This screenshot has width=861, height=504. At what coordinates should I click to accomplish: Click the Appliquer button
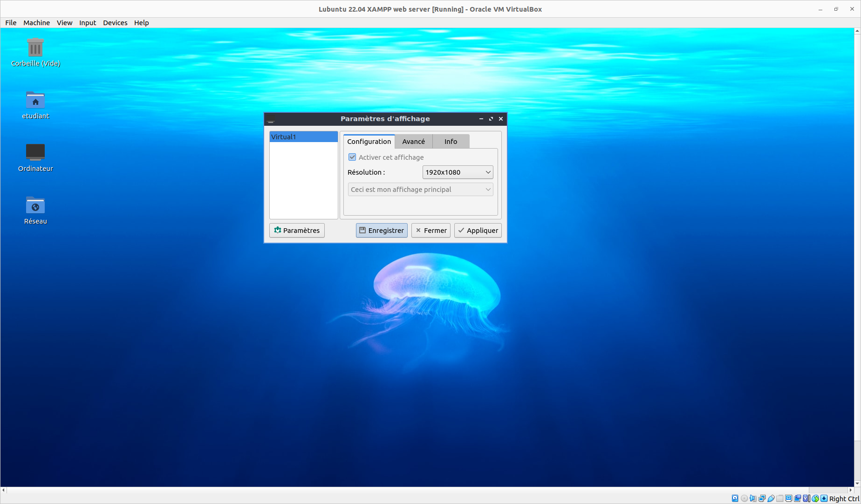(x=478, y=230)
